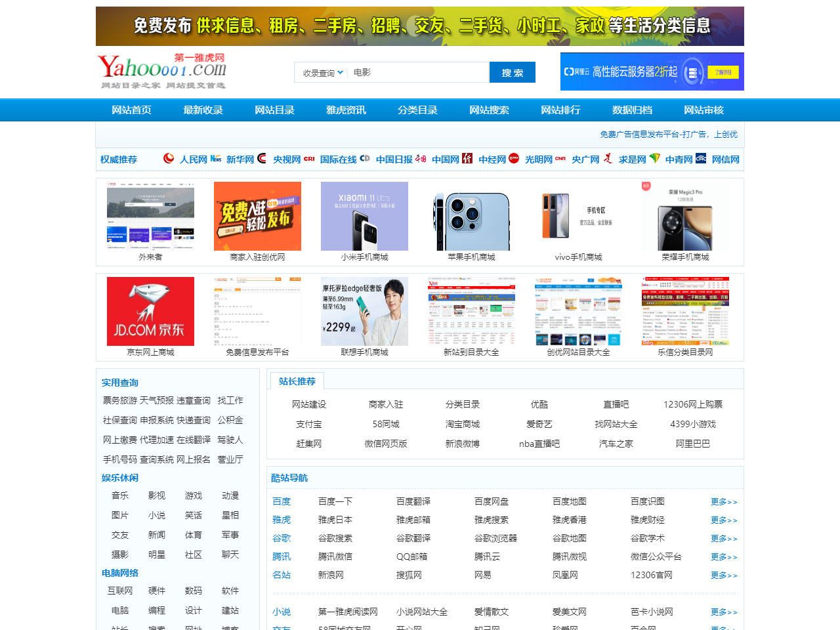Open the 网站搜索 nav menu item

click(x=489, y=110)
